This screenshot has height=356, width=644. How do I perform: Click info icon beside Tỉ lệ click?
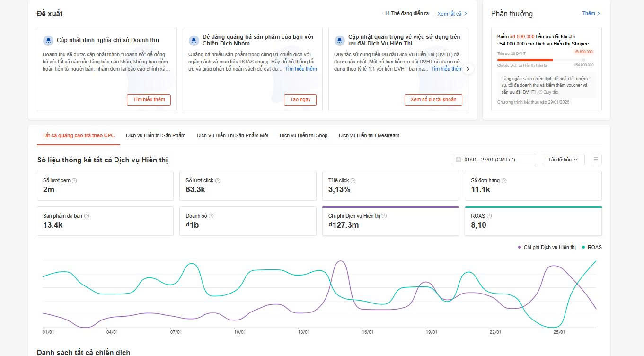click(x=353, y=181)
